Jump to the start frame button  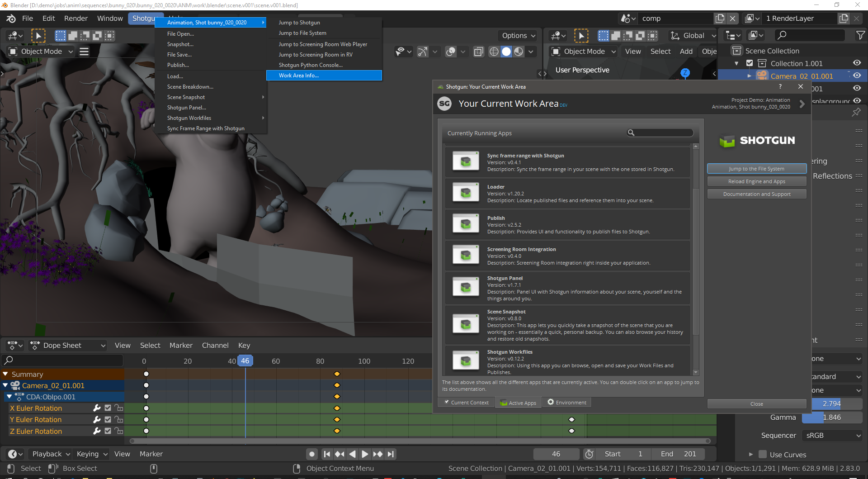coord(327,454)
